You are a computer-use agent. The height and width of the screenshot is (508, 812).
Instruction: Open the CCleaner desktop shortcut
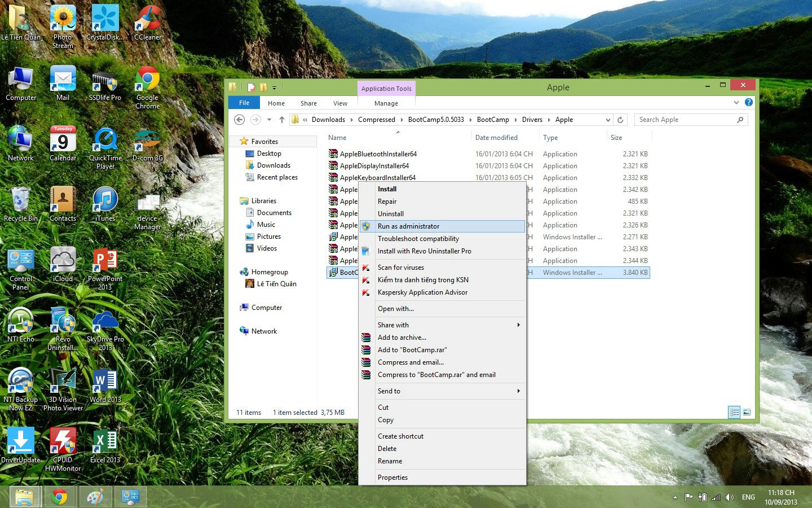coord(147,23)
